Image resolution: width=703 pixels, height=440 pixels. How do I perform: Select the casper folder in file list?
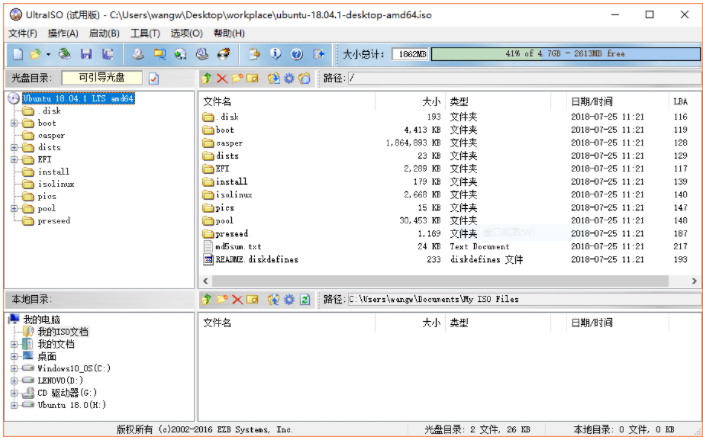click(229, 144)
